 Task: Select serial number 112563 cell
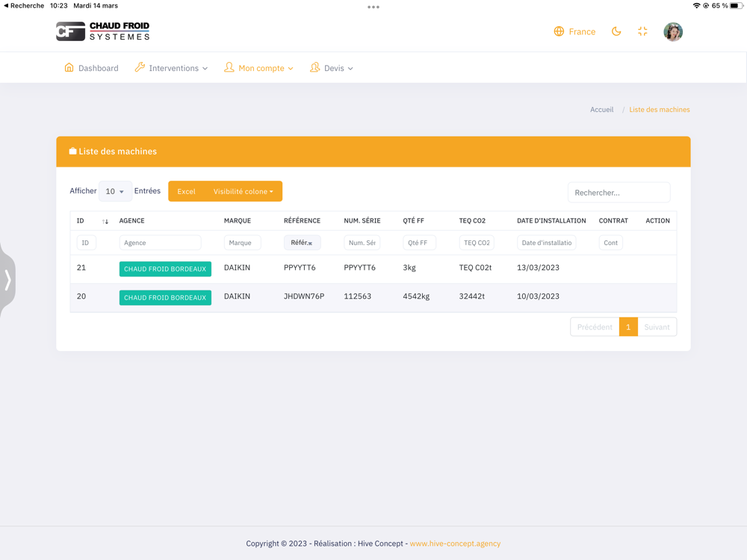357,296
